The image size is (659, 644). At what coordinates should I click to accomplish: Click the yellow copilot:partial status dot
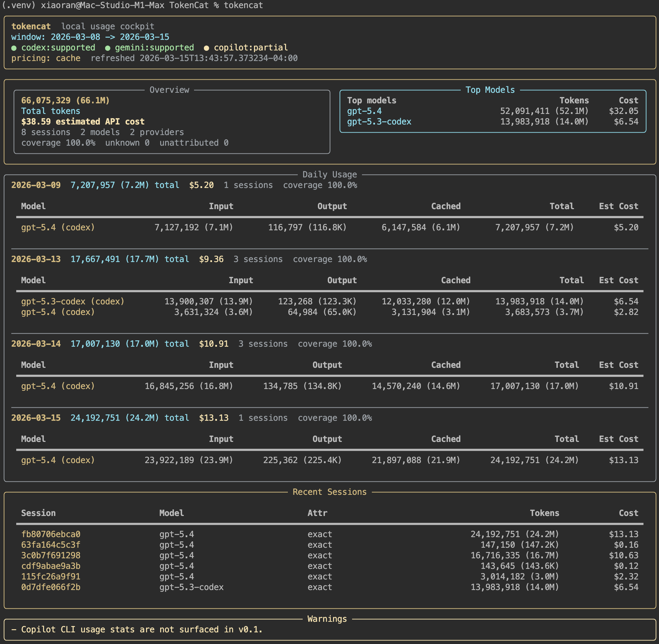pyautogui.click(x=206, y=48)
